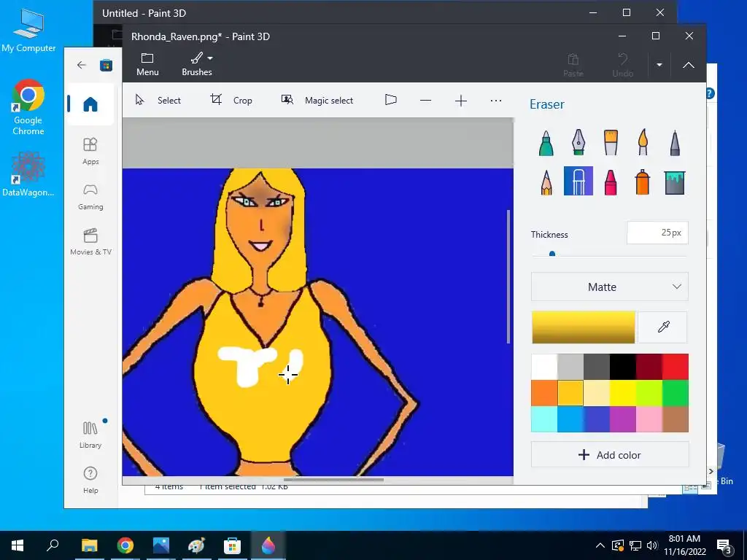Viewport: 747px width, 560px height.
Task: Toggle 3D view flag icon
Action: click(x=391, y=100)
